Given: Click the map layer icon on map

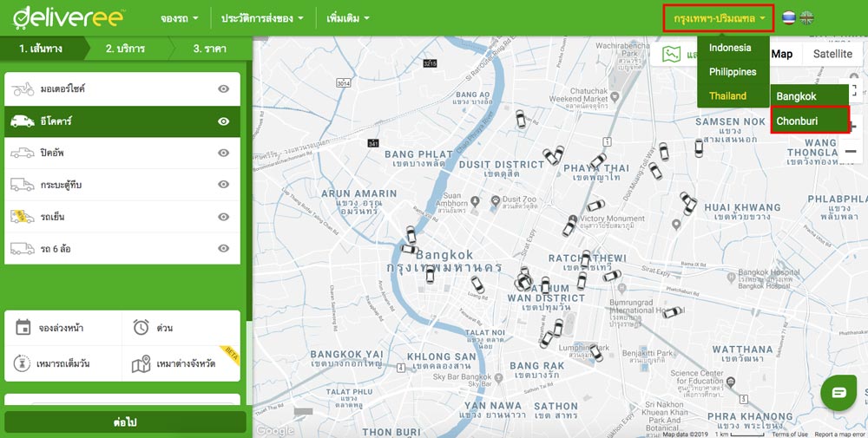Looking at the screenshot, I should click(x=671, y=54).
